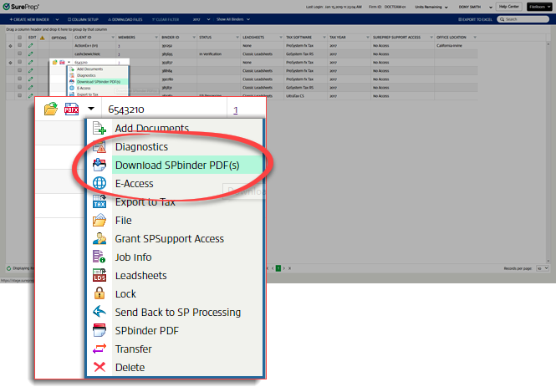Click the Search input field
Viewport: 556px width, 392px height.
[x=528, y=18]
